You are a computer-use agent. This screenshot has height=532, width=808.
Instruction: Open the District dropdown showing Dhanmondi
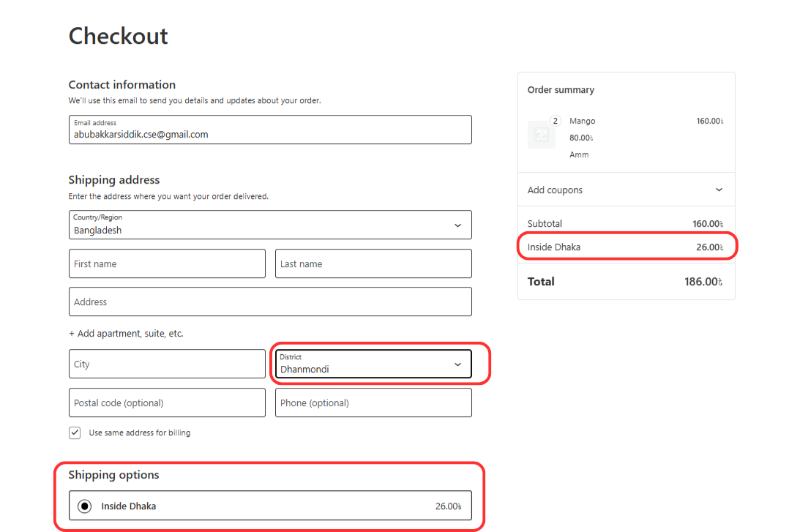373,364
